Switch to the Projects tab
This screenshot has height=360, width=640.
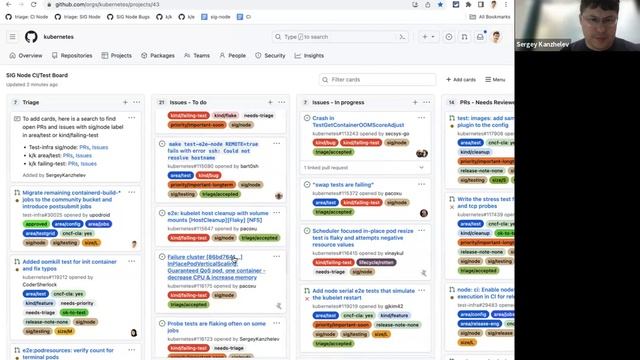117,56
